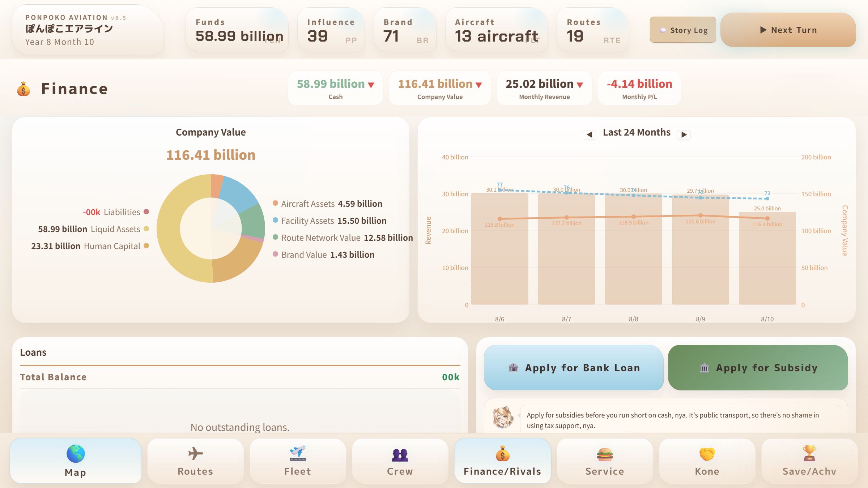Click the Kone handshake icon

(707, 454)
